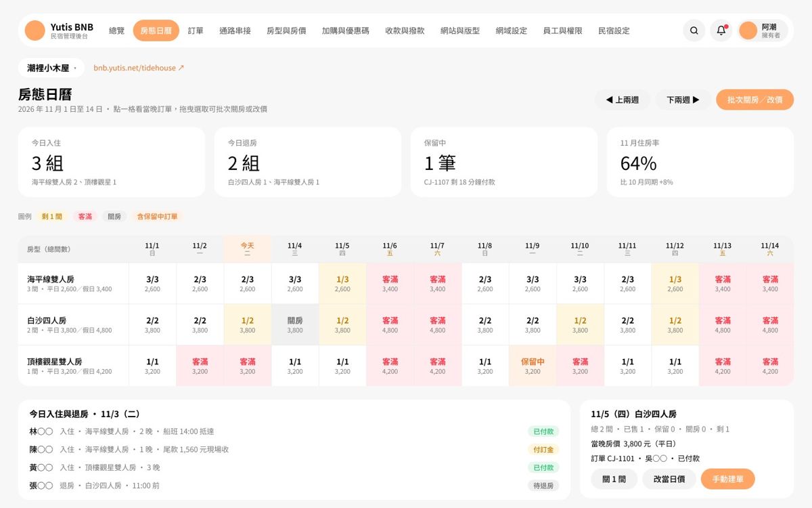Open 張○○ checkout row

[x=294, y=486]
